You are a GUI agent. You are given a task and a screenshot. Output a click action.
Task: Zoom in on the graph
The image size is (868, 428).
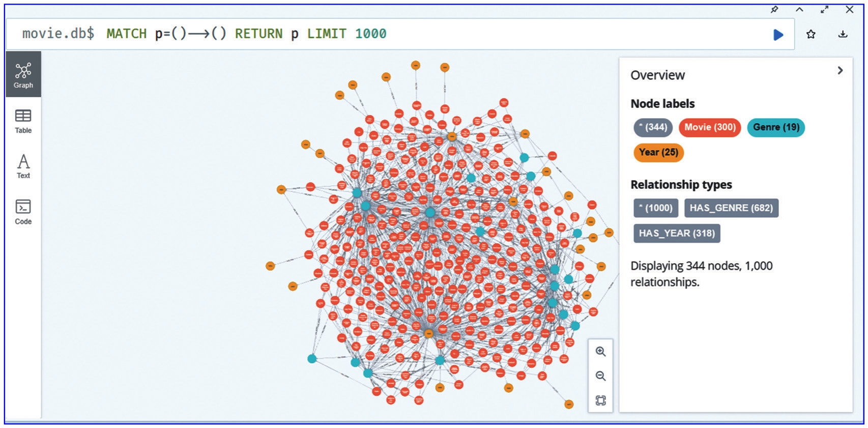point(600,352)
